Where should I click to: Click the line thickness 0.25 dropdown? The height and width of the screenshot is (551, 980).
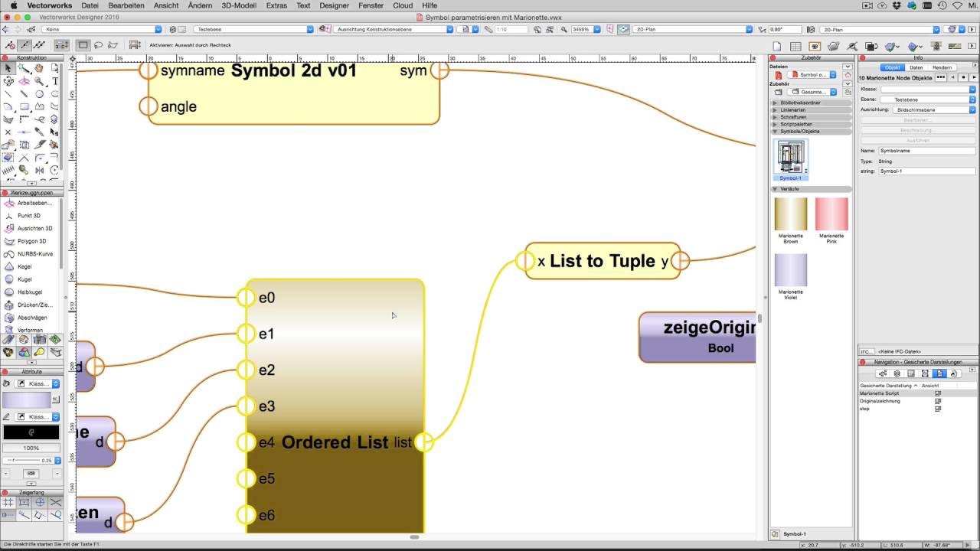(x=31, y=461)
